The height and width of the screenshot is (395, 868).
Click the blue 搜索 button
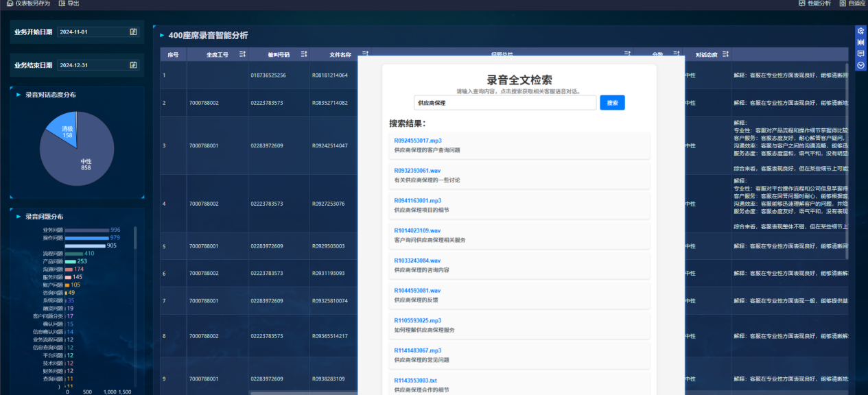click(x=612, y=103)
